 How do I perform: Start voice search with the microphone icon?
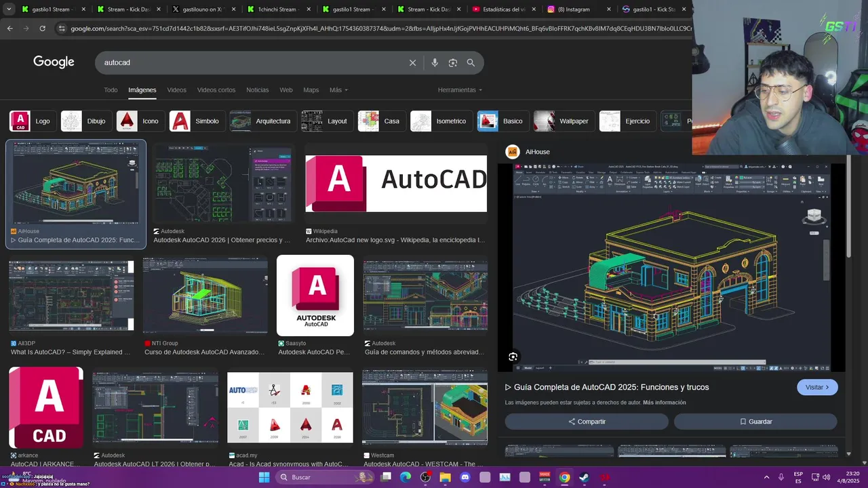435,62
